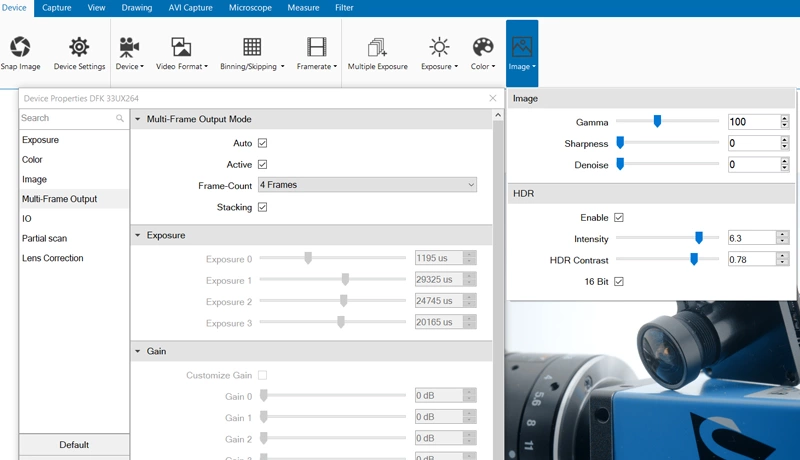Disable the HDR Enable checkbox
The image size is (800, 460).
click(619, 217)
